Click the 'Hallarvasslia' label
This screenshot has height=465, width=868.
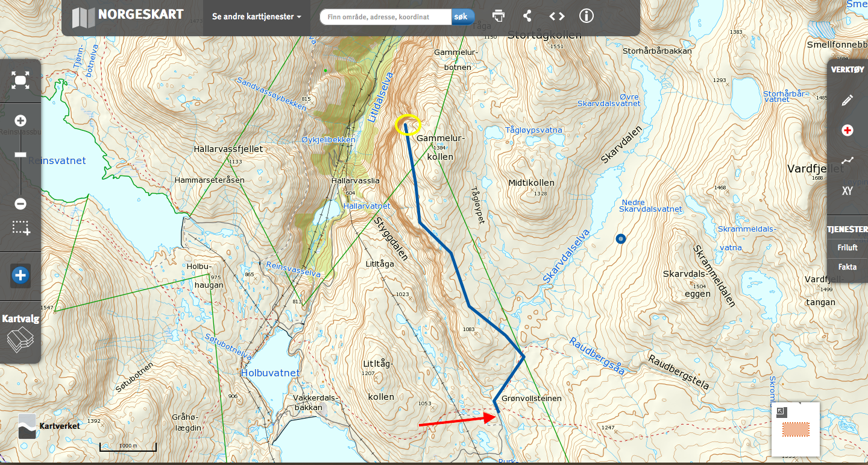point(356,180)
